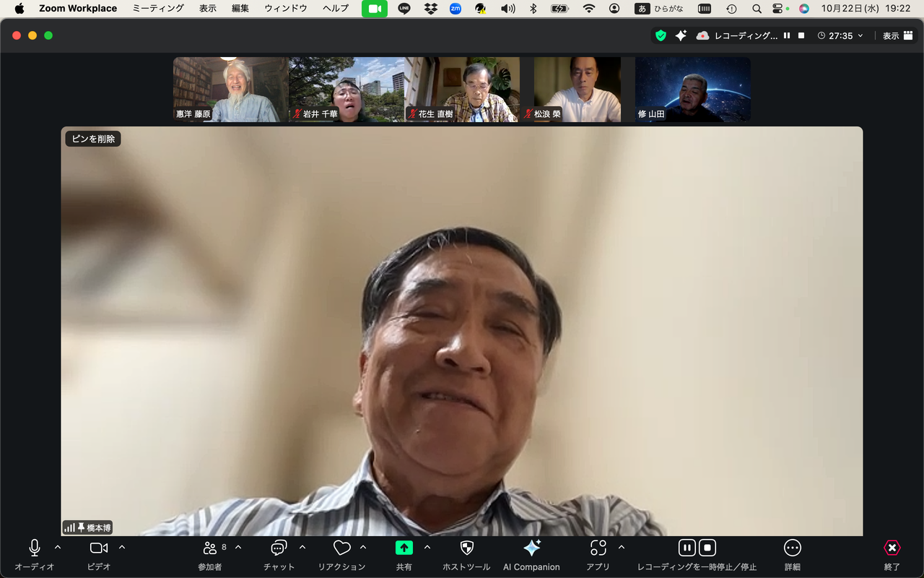Click the 橋本博 pinned name label
Screen dimensions: 924x578
(99, 528)
